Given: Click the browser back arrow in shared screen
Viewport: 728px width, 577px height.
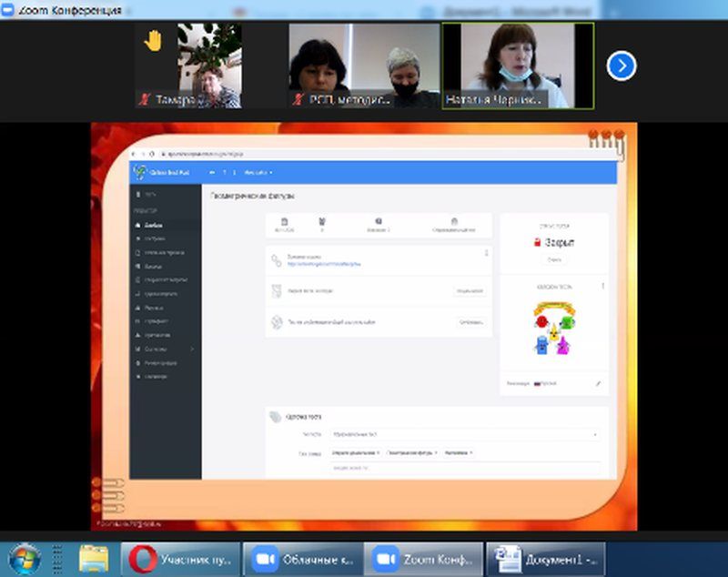Looking at the screenshot, I should 134,154.
